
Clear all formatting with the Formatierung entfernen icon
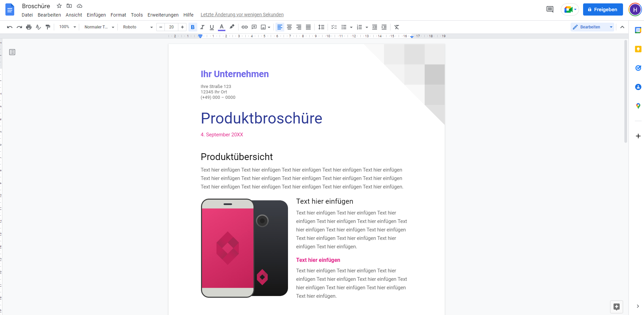click(x=396, y=27)
